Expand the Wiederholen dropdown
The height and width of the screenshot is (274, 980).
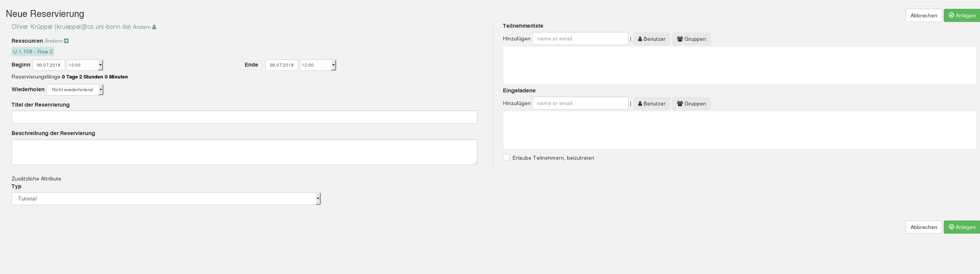75,90
